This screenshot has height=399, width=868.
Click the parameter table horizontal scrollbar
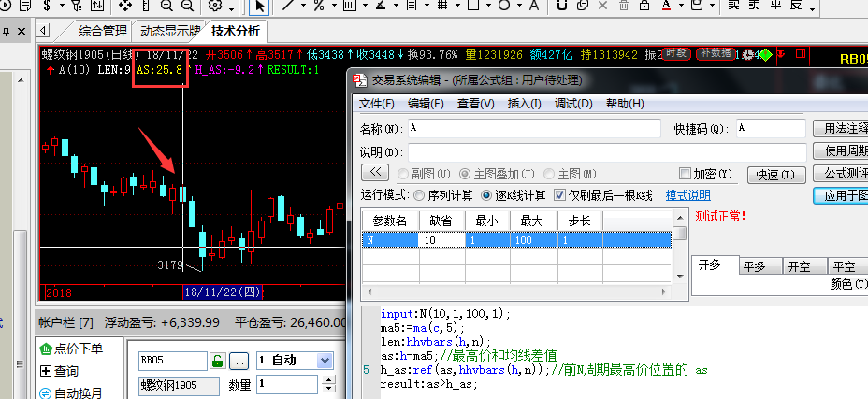tap(516, 292)
